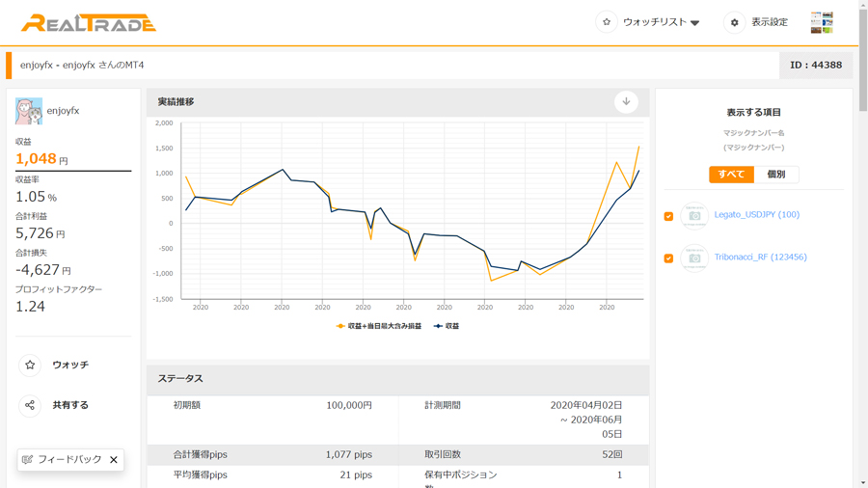
Task: Switch to the 個別 tab
Action: pos(776,175)
